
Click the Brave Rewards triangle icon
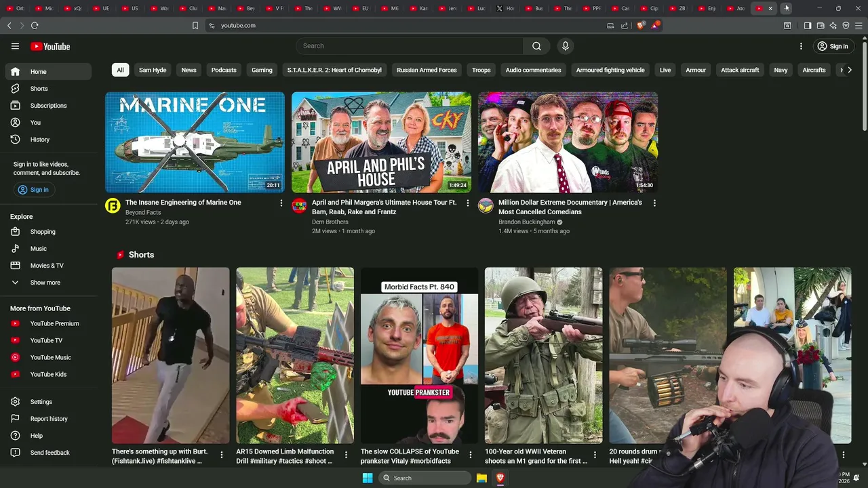tap(655, 25)
